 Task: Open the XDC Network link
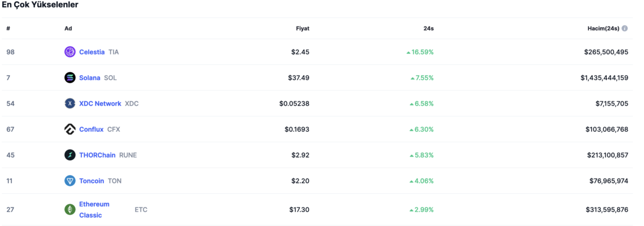click(100, 103)
